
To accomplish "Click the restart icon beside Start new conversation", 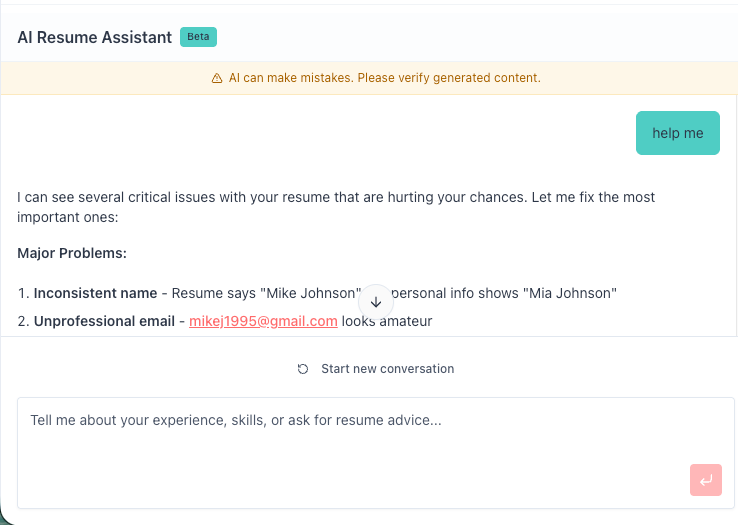I will tap(303, 369).
